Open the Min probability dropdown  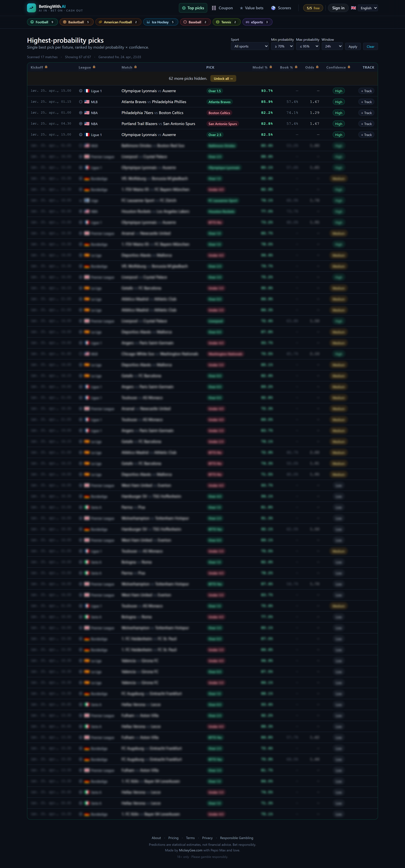click(282, 47)
